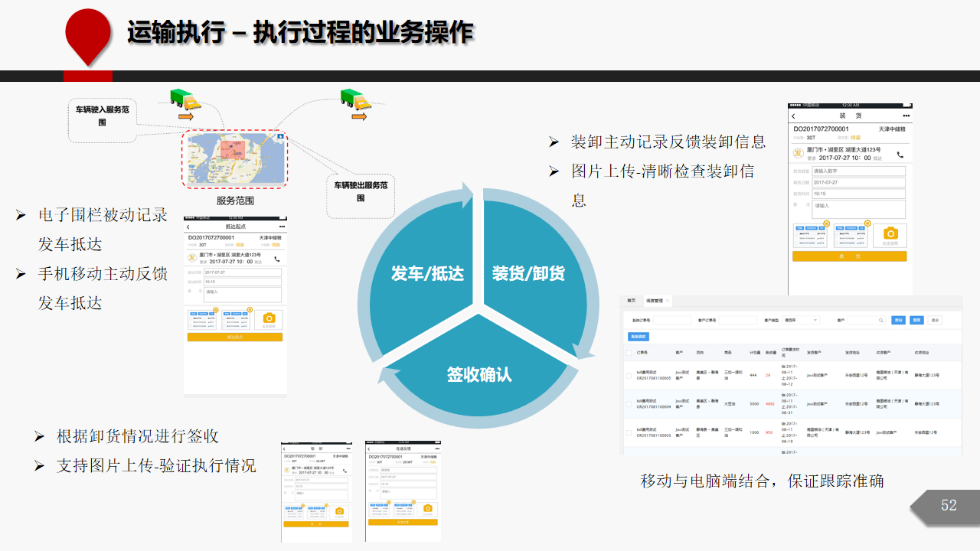This screenshot has height=551, width=980.
Task: Click the 备注 text area on 装货 screen
Action: (x=858, y=210)
